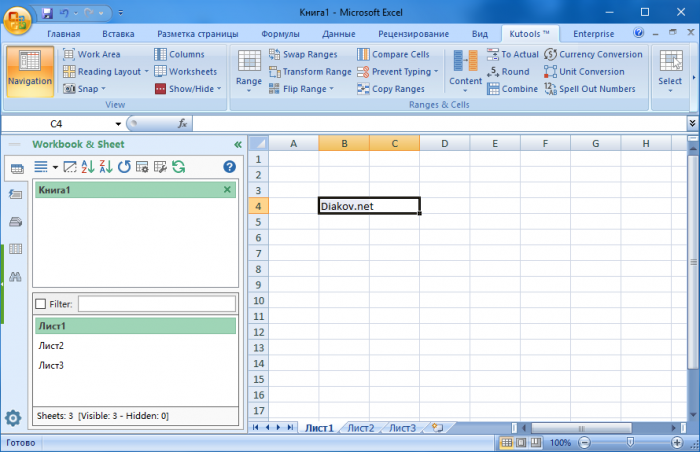Open the Find and Replace binoculars pane
Image resolution: width=700 pixels, height=452 pixels.
point(15,277)
